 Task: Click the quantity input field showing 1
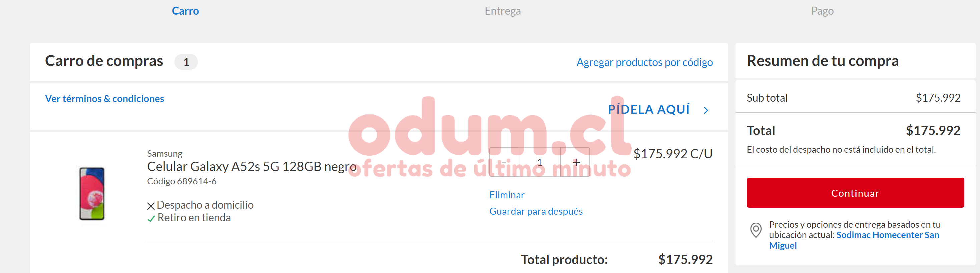[x=539, y=162]
